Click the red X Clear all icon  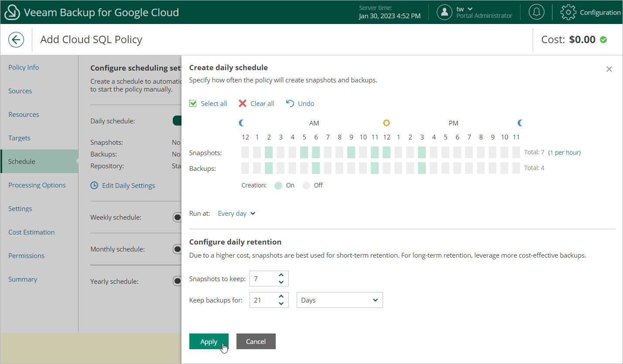click(x=243, y=103)
